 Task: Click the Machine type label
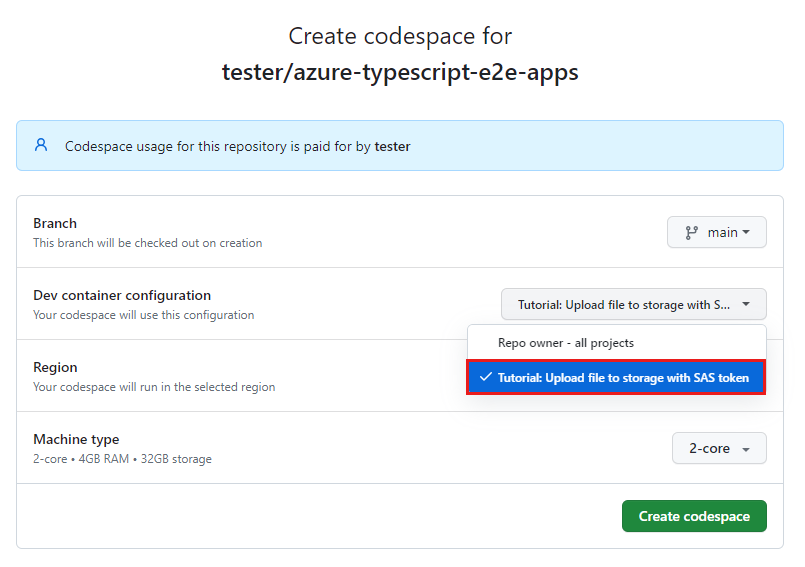pos(76,439)
